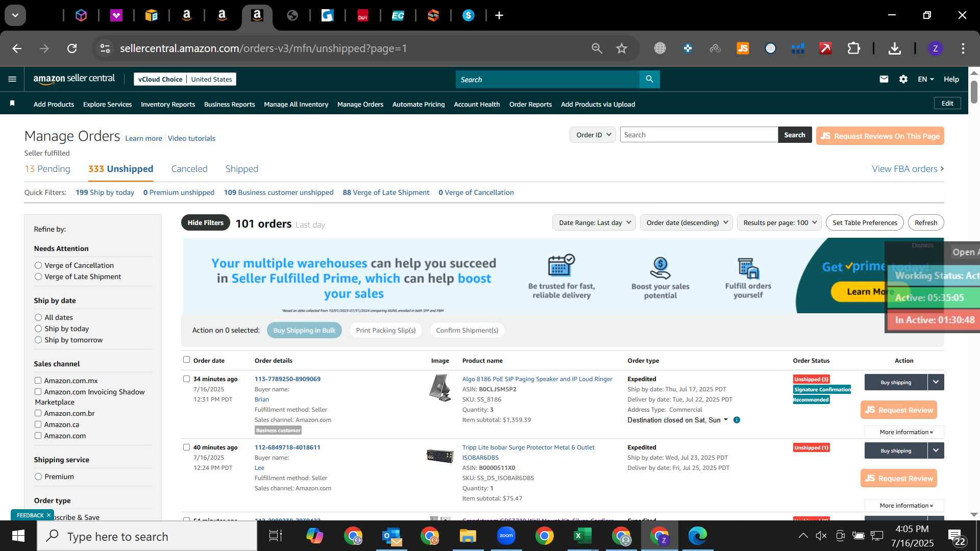Viewport: 980px width, 551px height.
Task: Check the Amazon.com.mx sales channel
Action: point(38,380)
